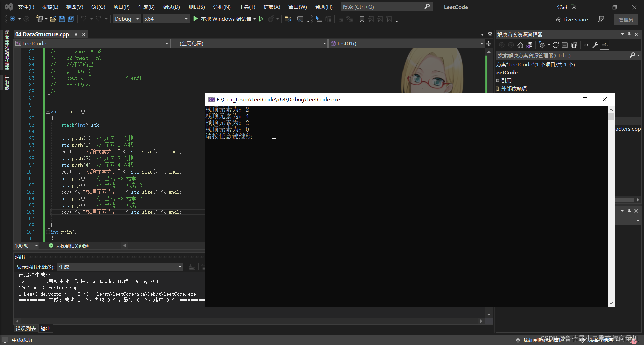
Task: Switch to the 输出 tab at bottom
Action: [x=46, y=329]
